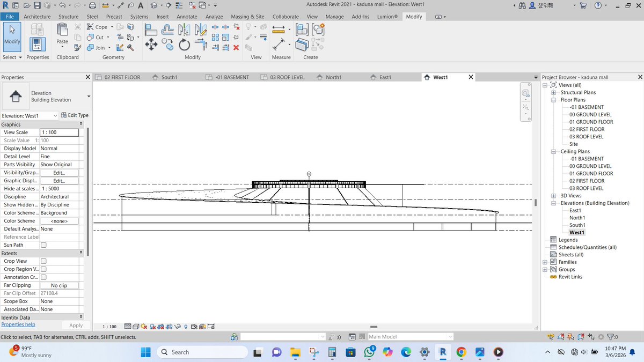Open the Annotate ribbon tab

click(x=187, y=17)
